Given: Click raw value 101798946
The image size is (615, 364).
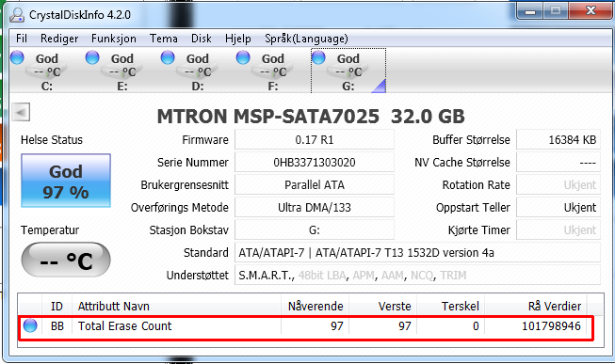Looking at the screenshot, I should click(551, 326).
